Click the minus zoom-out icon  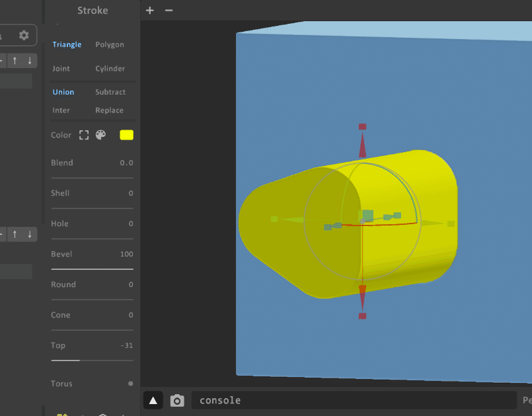(169, 11)
